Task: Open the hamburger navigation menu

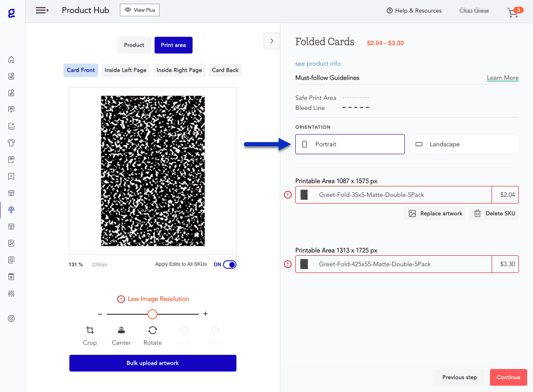Action: 42,10
